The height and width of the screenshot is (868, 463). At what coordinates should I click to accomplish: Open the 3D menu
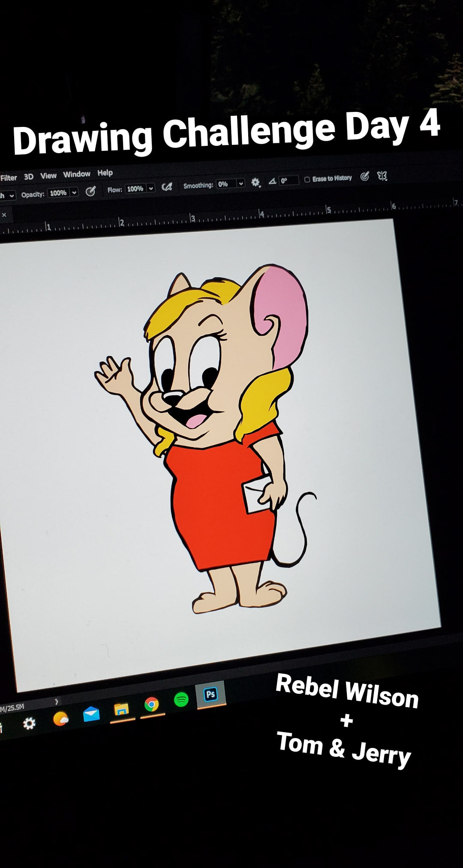[29, 177]
